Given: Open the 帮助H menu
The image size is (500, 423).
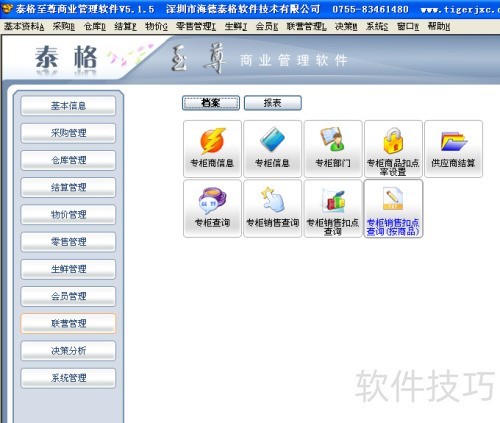Looking at the screenshot, I should click(x=439, y=26).
